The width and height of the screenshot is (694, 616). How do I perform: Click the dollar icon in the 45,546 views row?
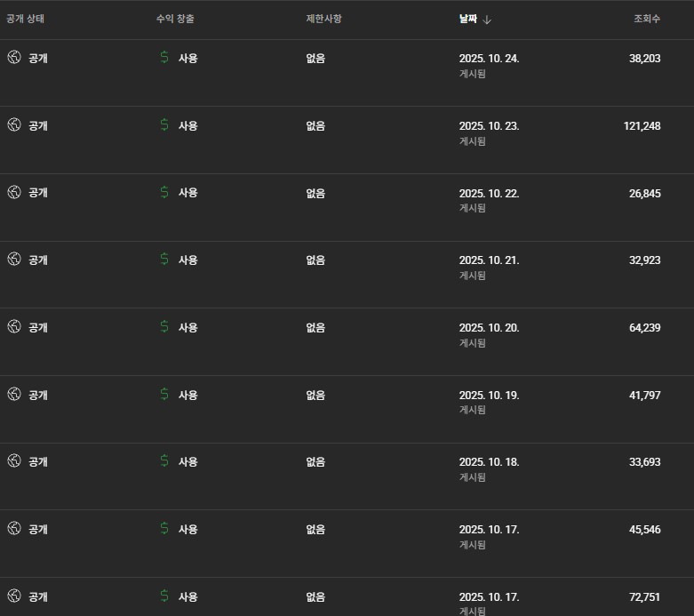coord(164,529)
